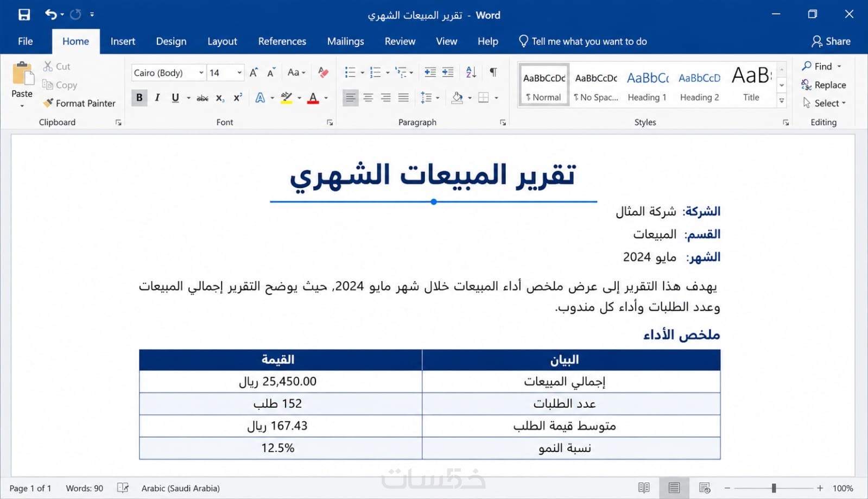Select the Format Painter tool

tap(79, 103)
